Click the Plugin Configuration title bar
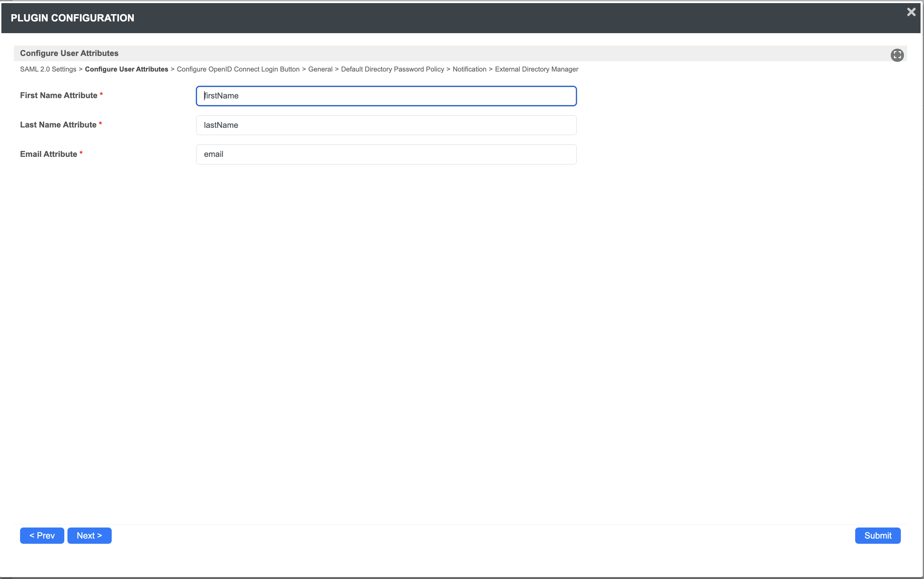This screenshot has height=579, width=924. [x=72, y=18]
